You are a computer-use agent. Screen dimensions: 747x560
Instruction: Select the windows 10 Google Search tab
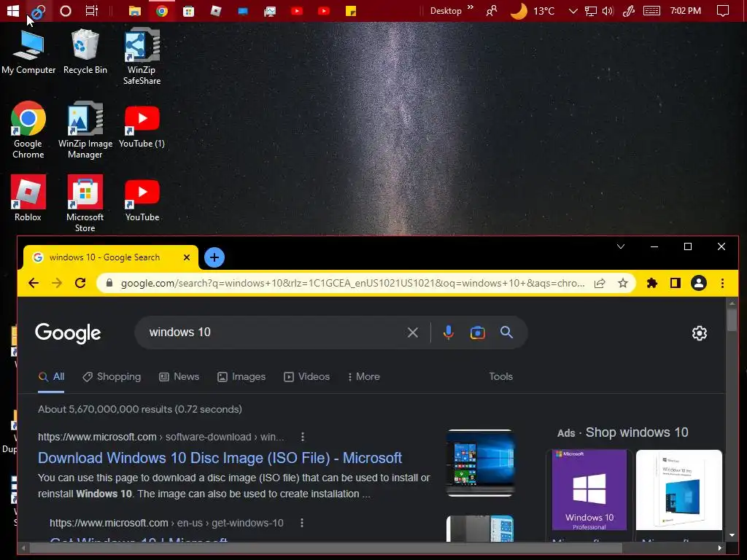click(105, 257)
